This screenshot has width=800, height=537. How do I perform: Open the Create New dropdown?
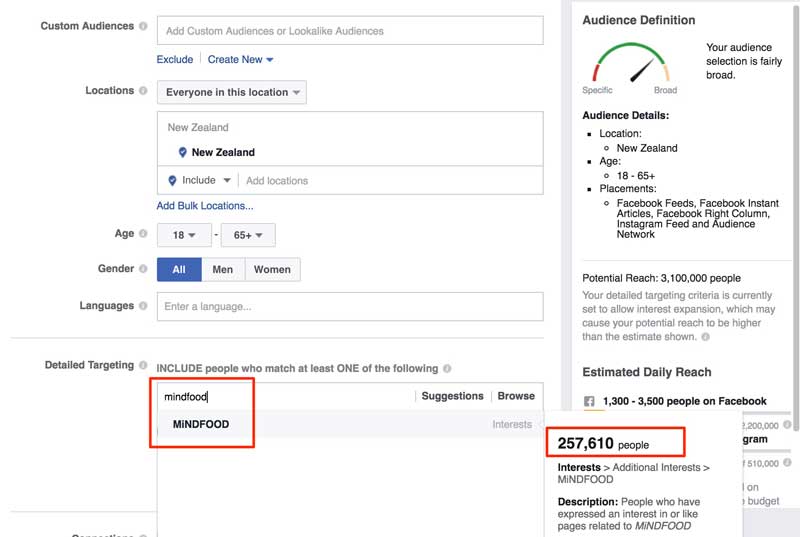click(x=240, y=59)
